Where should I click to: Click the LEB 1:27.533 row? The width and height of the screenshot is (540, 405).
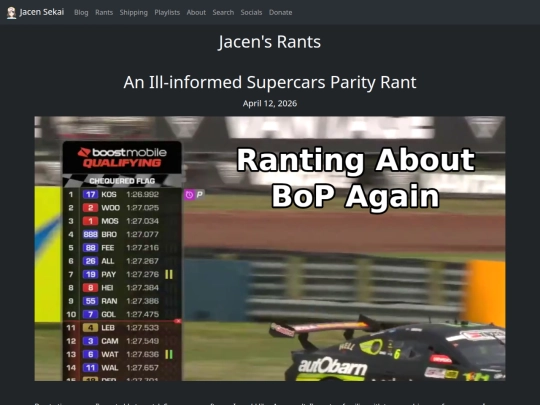tap(122, 328)
